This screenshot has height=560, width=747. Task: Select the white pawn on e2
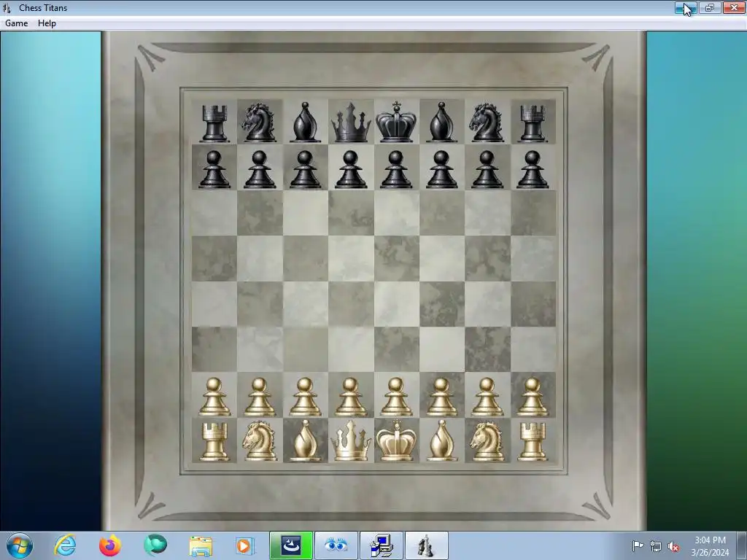(x=396, y=397)
